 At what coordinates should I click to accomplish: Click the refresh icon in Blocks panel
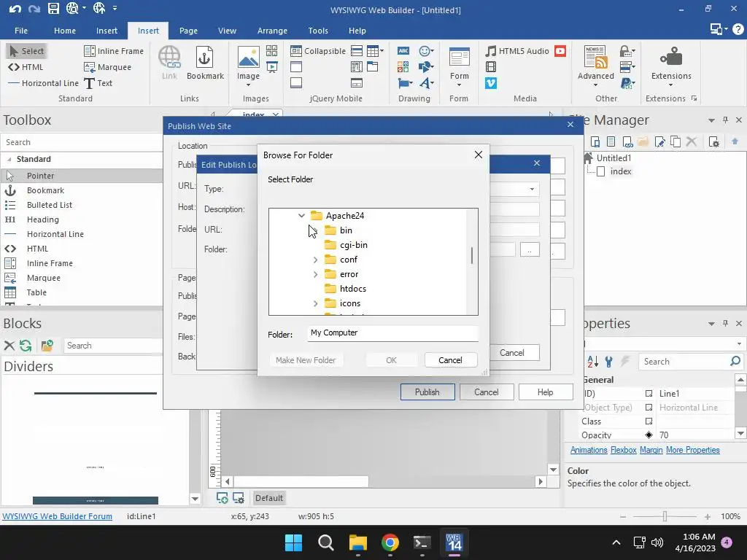pos(26,346)
